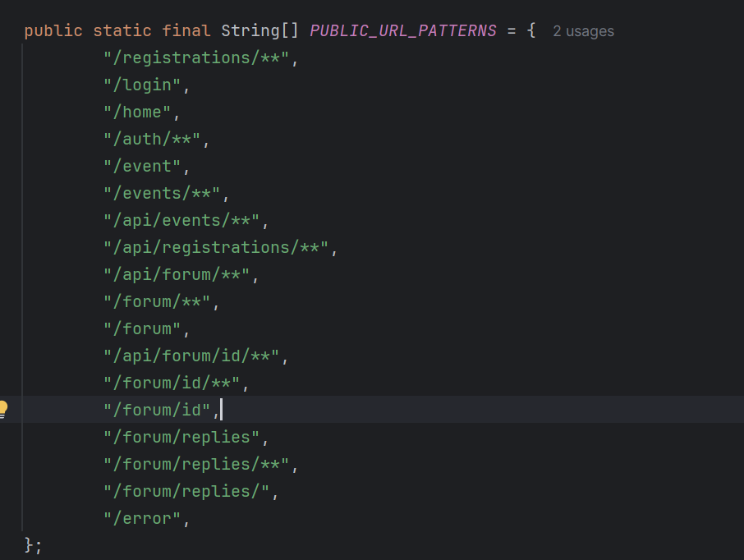Image resolution: width=744 pixels, height=560 pixels.
Task: Click the "/forum/replies/**" string
Action: click(196, 465)
